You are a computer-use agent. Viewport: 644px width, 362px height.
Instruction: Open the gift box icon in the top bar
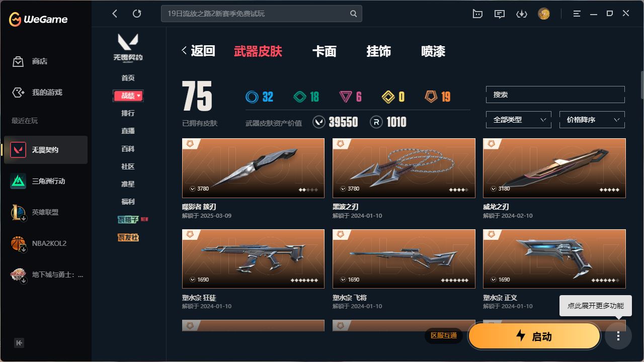(x=477, y=14)
